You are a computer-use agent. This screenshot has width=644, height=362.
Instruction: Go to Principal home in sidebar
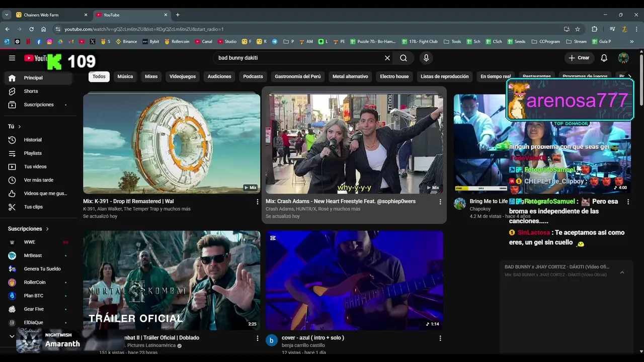(x=38, y=78)
